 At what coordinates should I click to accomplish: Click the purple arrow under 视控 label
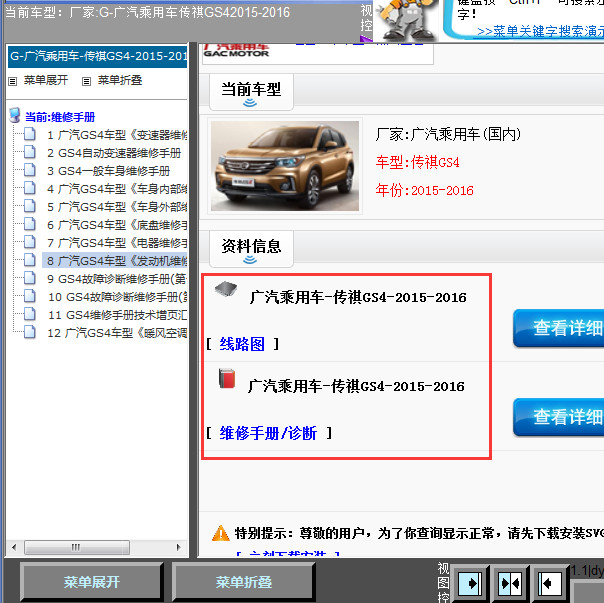coord(366,38)
